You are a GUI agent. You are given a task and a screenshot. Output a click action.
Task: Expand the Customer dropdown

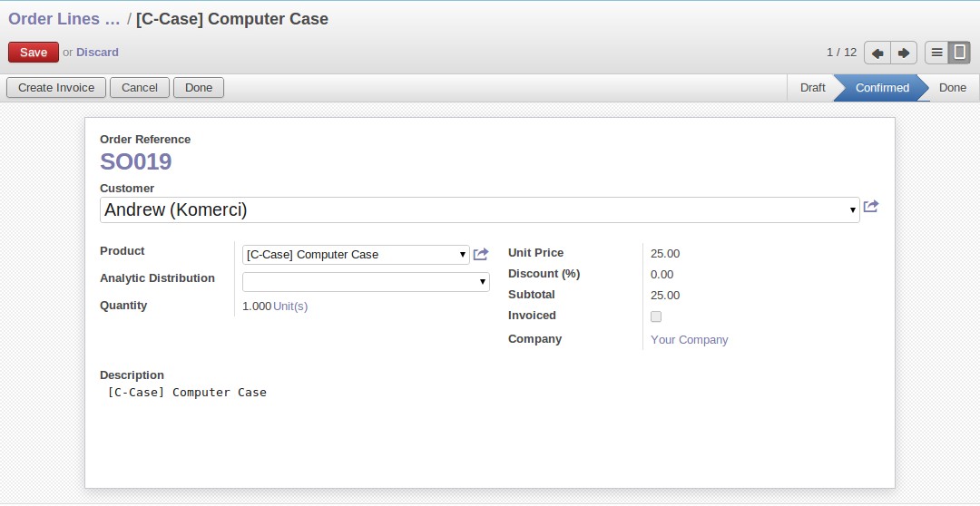coord(853,210)
